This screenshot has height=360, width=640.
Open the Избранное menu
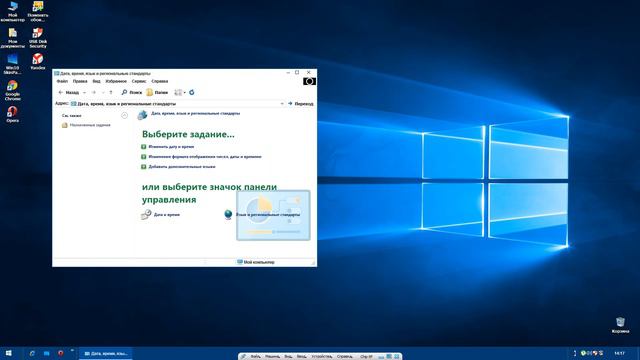116,81
